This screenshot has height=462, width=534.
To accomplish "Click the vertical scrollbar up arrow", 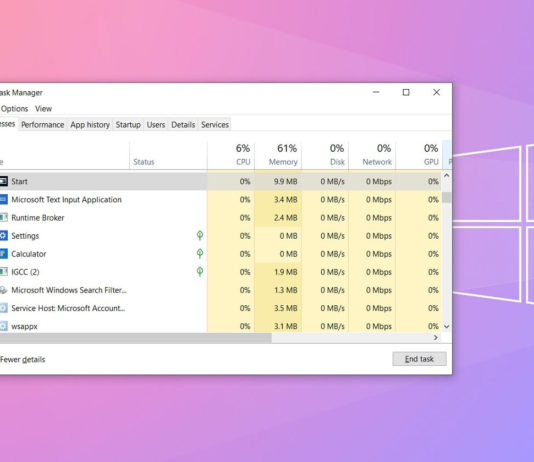I will point(447,176).
